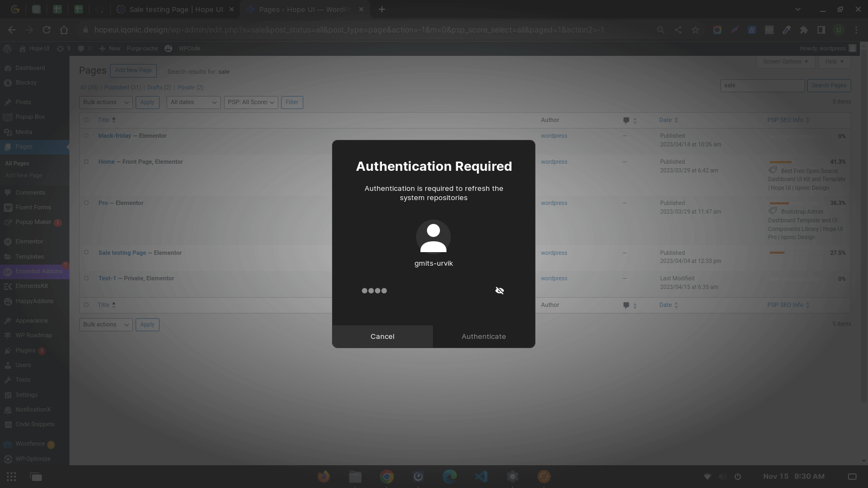This screenshot has height=488, width=868.
Task: Open Wordfence in sidebar menu
Action: coord(30,444)
